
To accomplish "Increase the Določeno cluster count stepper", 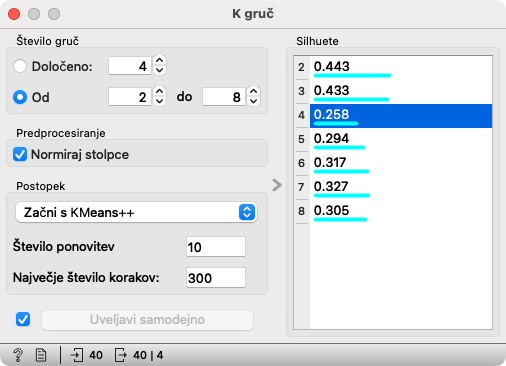I will tap(160, 61).
